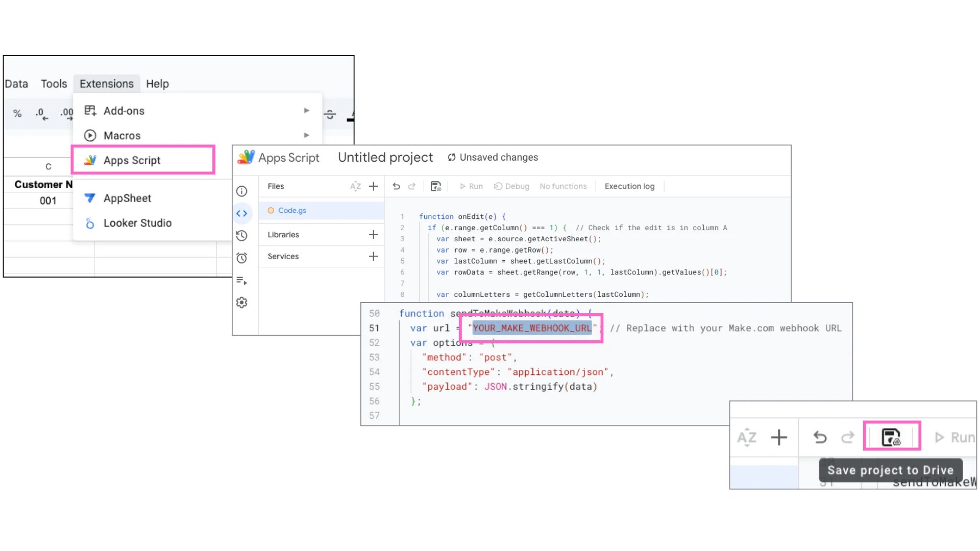Click the Debug button
The image size is (980, 551).
click(512, 186)
